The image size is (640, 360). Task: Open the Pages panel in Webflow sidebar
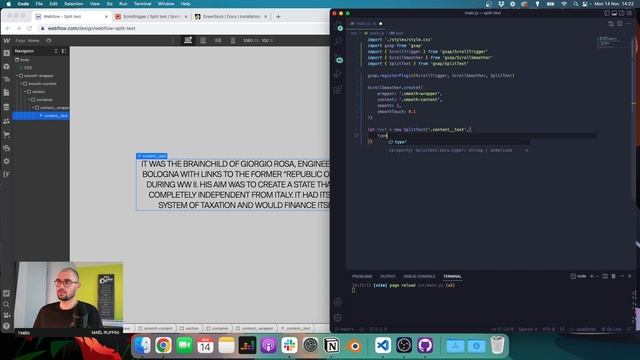point(7,93)
